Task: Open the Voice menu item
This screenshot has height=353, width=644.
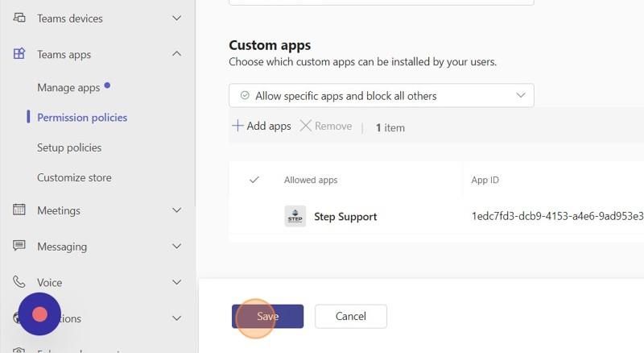Action: [x=49, y=283]
